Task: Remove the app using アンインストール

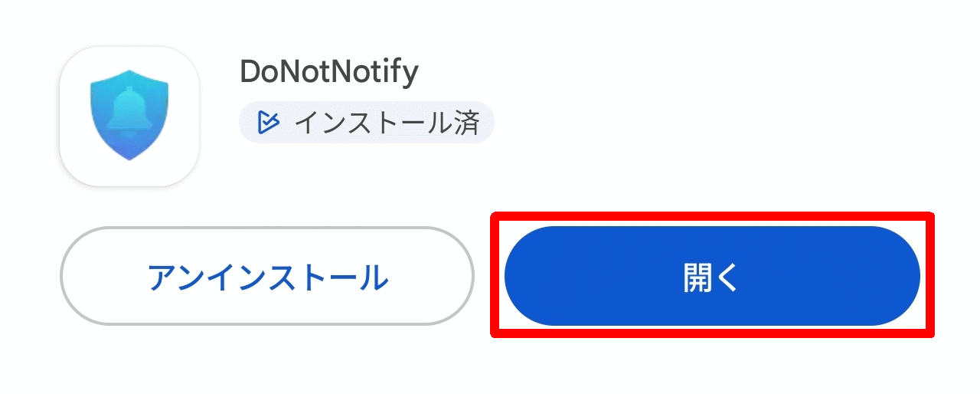Action: 267,277
